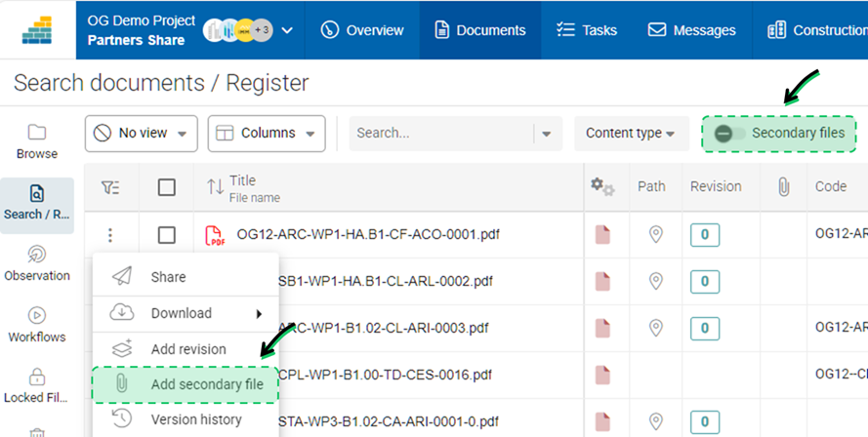Click the brick wall app logo
Screen dimensions: 868x437
click(x=37, y=30)
